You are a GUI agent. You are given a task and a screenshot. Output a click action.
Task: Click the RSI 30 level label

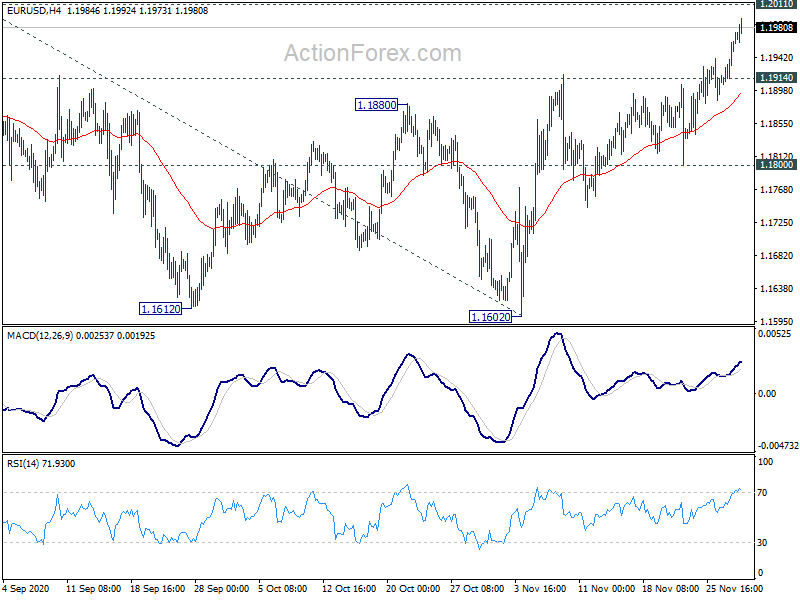coord(762,542)
